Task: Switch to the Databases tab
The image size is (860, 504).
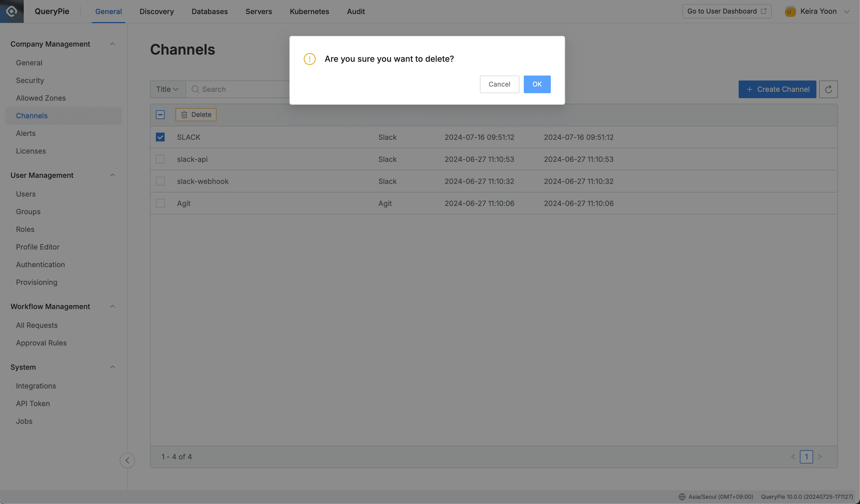Action: pos(210,11)
